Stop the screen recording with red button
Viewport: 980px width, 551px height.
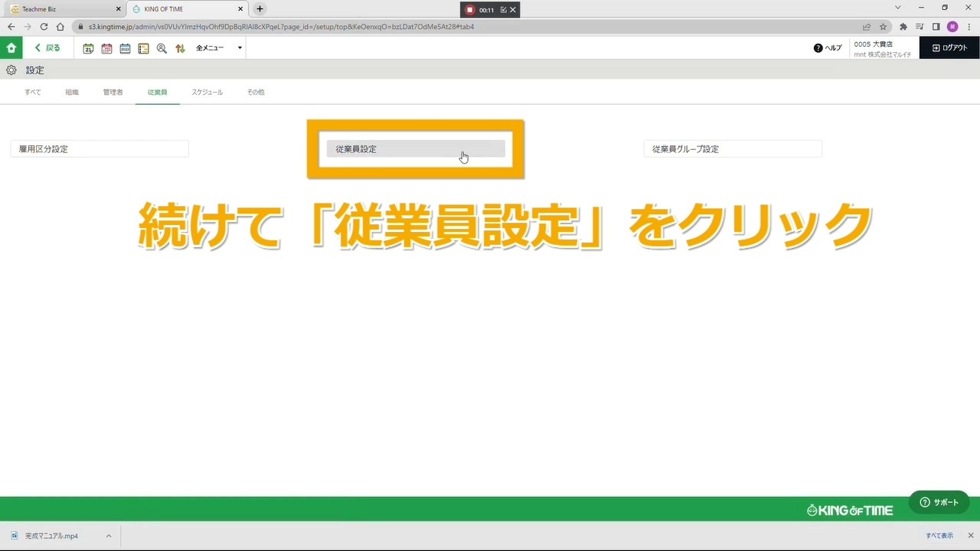[x=470, y=10]
